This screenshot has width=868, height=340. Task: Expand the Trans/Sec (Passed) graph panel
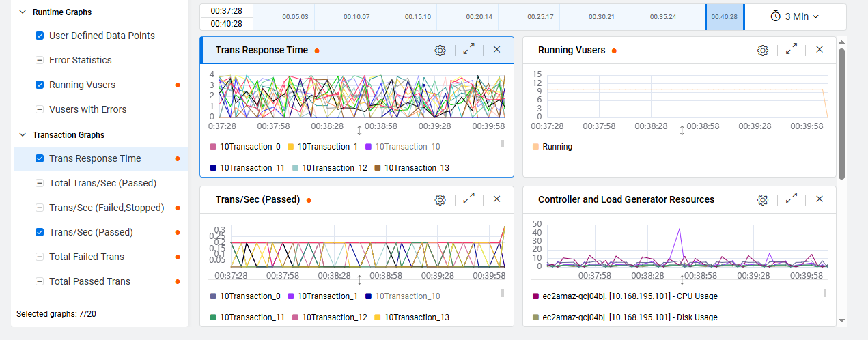pyautogui.click(x=468, y=199)
